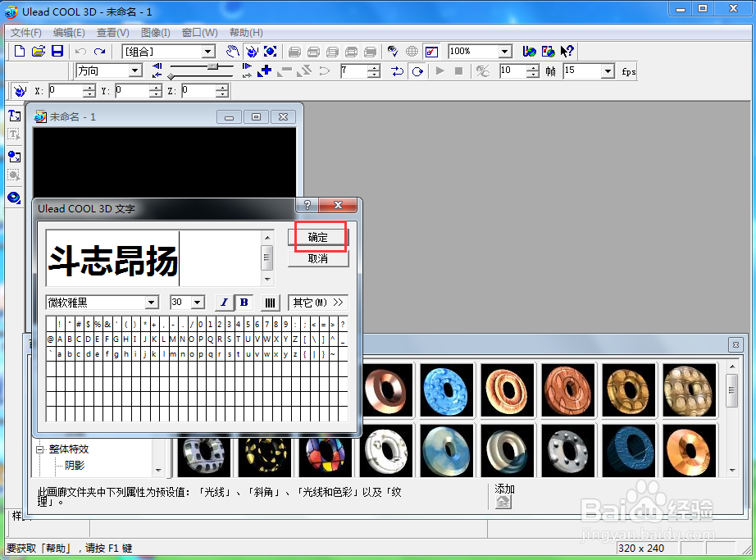The image size is (756, 560).
Task: Open the font size 30 dropdown
Action: 198,303
